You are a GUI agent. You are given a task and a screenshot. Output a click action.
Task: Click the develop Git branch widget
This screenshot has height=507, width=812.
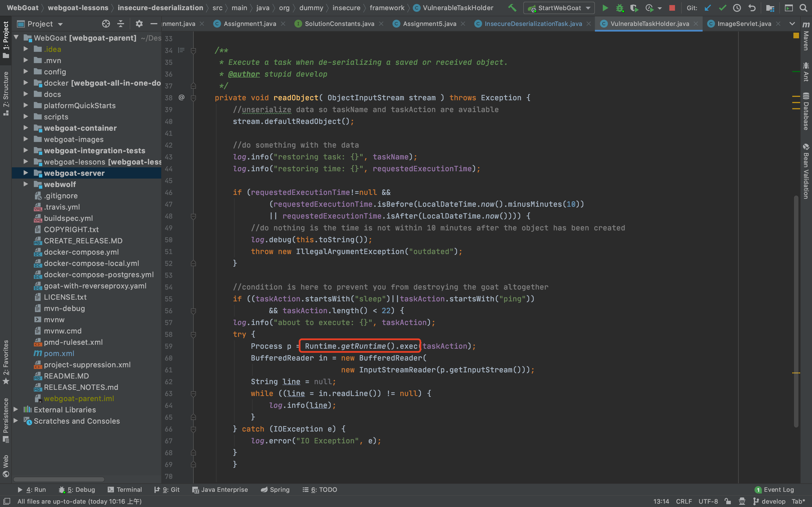click(770, 501)
